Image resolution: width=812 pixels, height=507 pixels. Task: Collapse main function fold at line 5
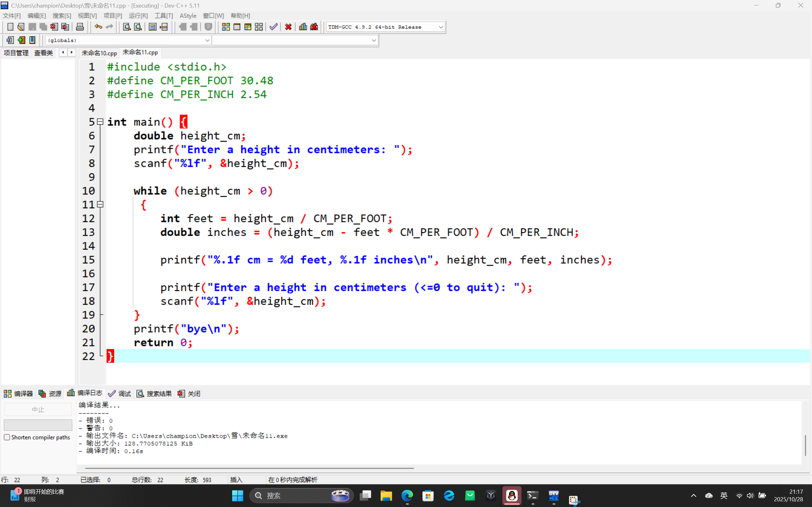[100, 122]
